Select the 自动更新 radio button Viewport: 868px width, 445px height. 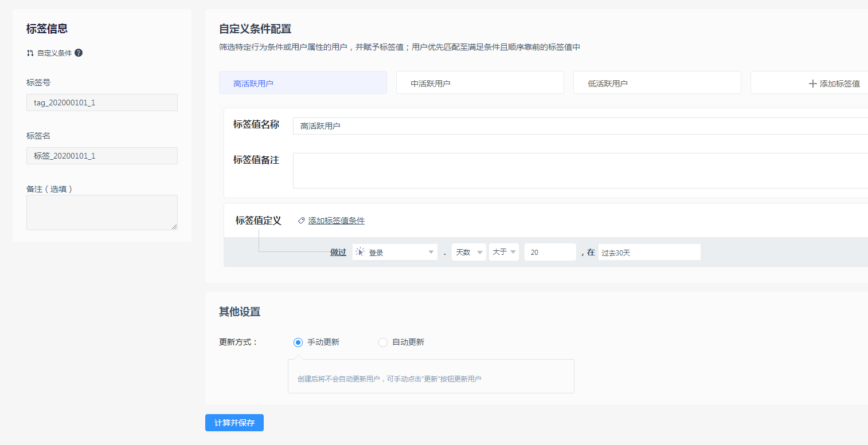coord(383,342)
